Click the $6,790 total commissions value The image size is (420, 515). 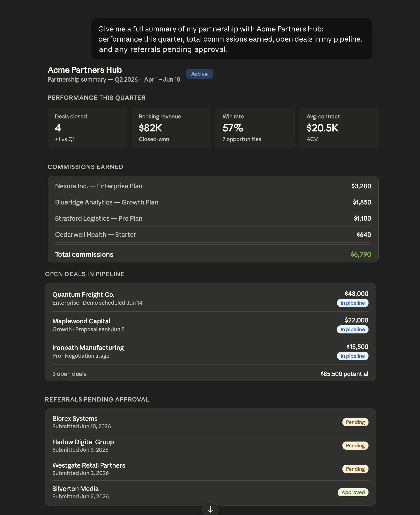point(360,254)
